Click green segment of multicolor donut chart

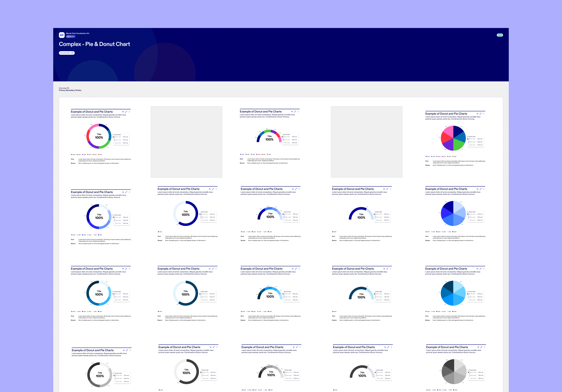pyautogui.click(x=105, y=146)
